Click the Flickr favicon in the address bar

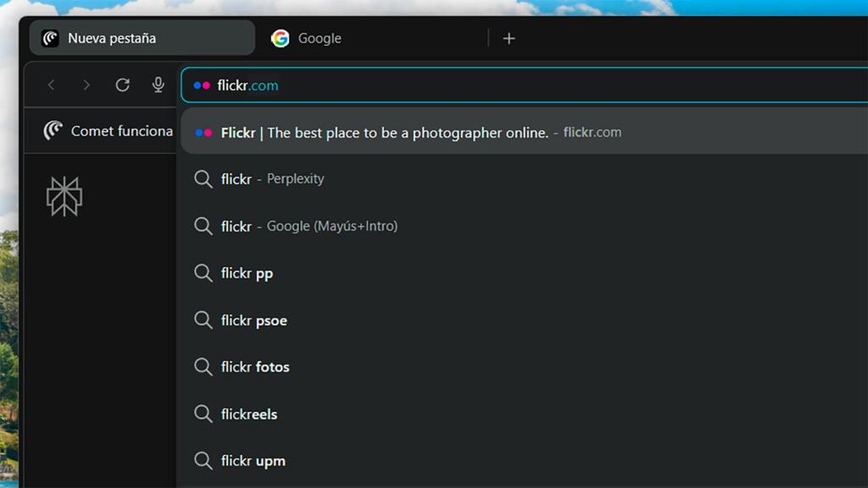[x=202, y=85]
